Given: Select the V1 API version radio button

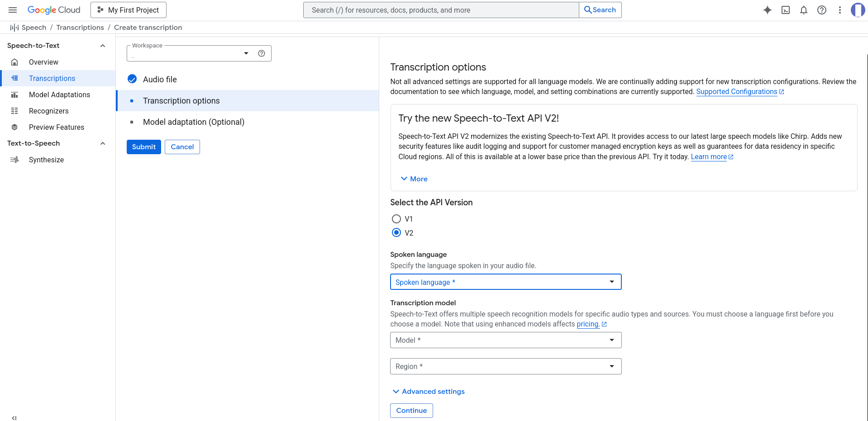Looking at the screenshot, I should pyautogui.click(x=396, y=219).
